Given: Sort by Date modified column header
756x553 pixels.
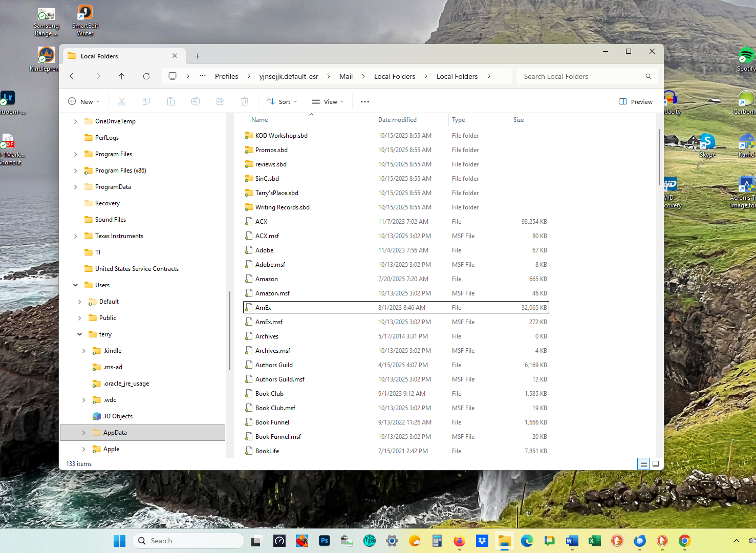Looking at the screenshot, I should point(397,120).
